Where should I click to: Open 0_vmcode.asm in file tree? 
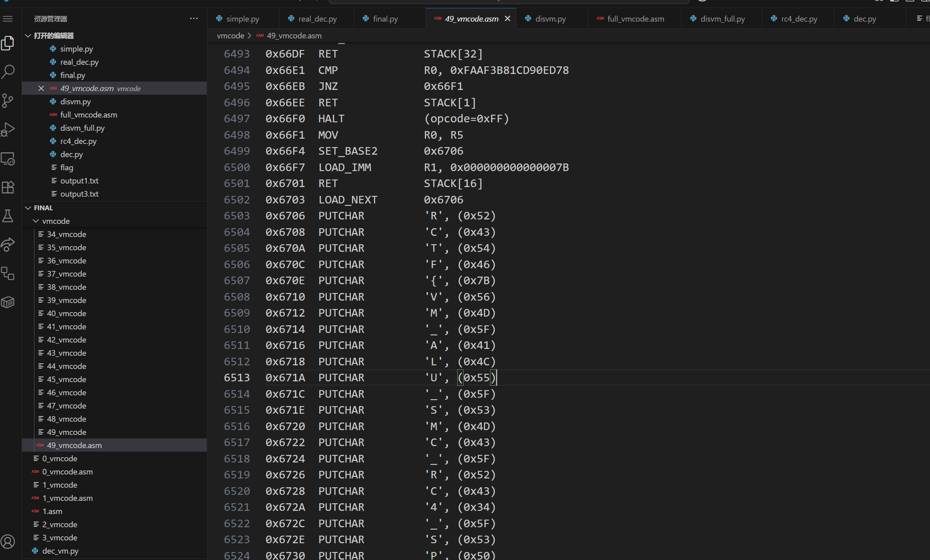67,472
